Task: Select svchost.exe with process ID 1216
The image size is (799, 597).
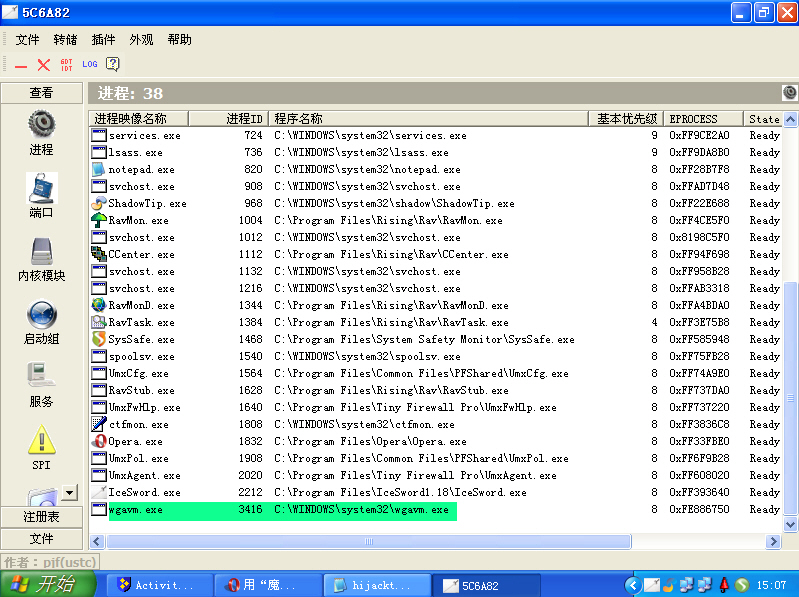Action: (x=436, y=288)
